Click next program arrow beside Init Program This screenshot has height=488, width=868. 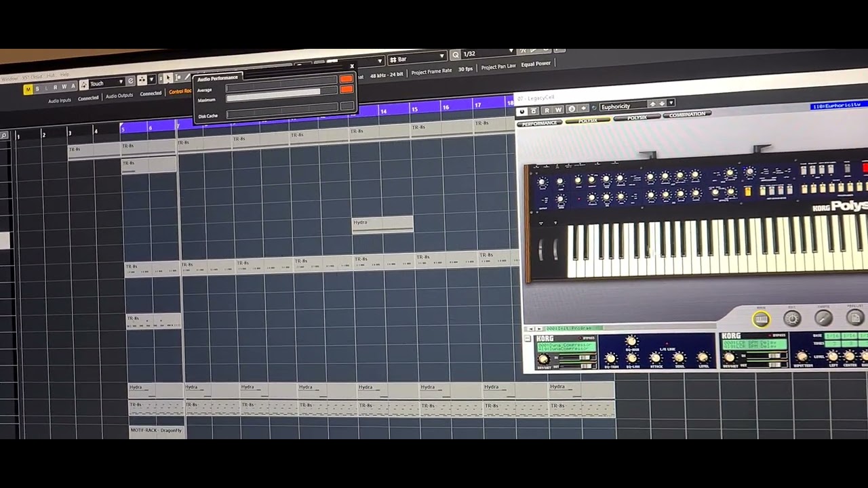pos(539,329)
